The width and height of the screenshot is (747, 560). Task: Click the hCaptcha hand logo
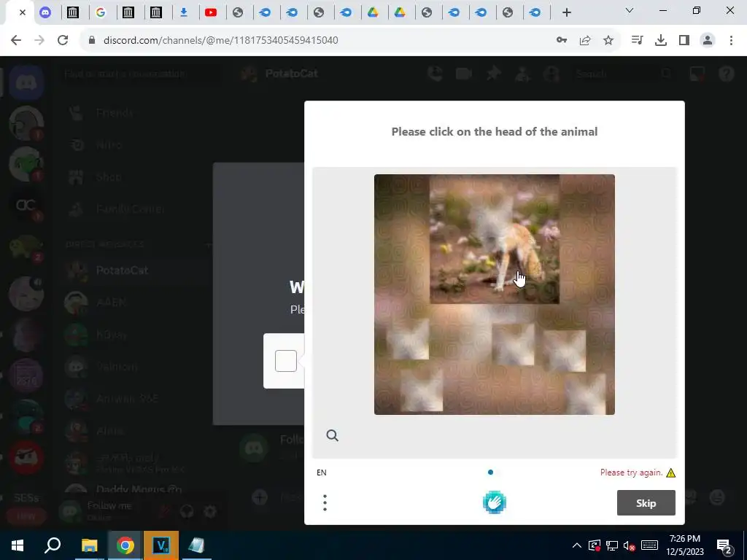coord(494,502)
